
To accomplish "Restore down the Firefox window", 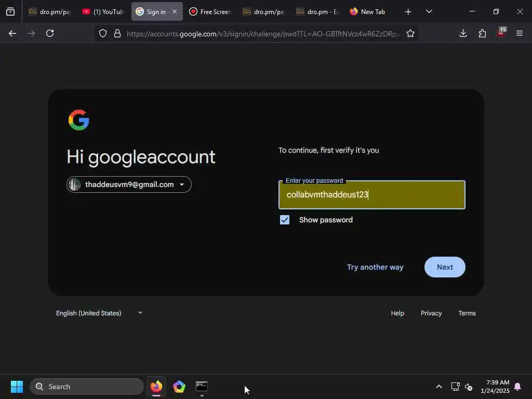I will coord(496,11).
